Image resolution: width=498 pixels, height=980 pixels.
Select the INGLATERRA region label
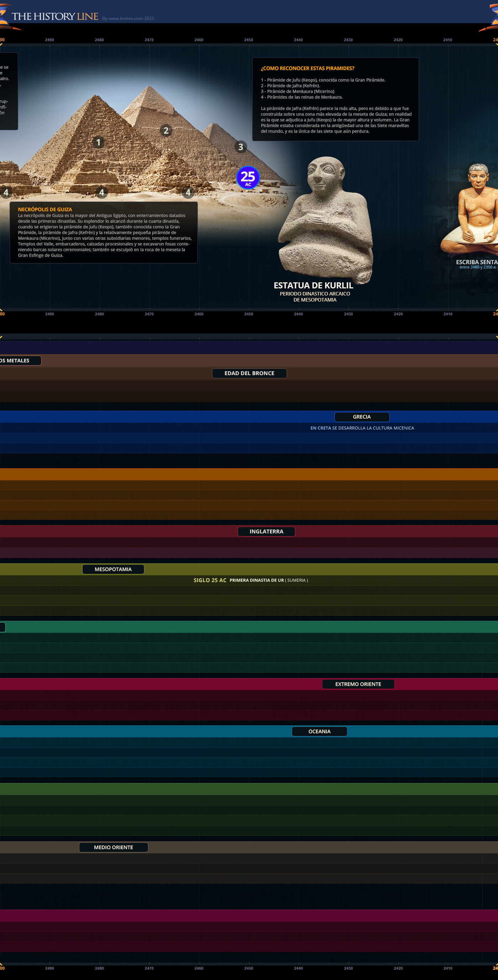click(266, 532)
